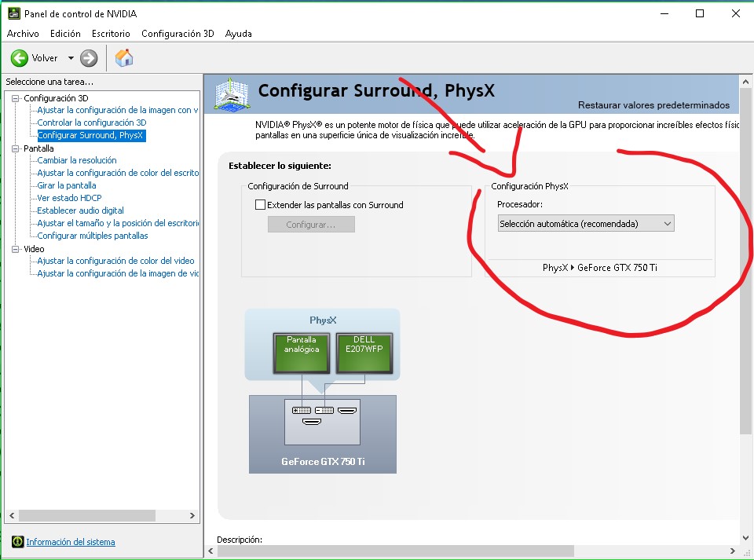
Task: Open Establecer audio digital task
Action: click(80, 210)
